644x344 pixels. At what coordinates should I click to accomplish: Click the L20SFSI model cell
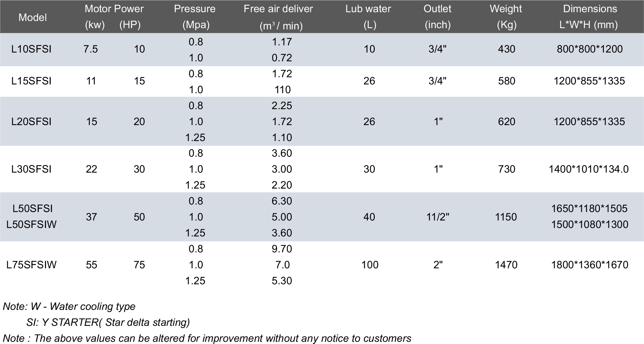coord(32,121)
